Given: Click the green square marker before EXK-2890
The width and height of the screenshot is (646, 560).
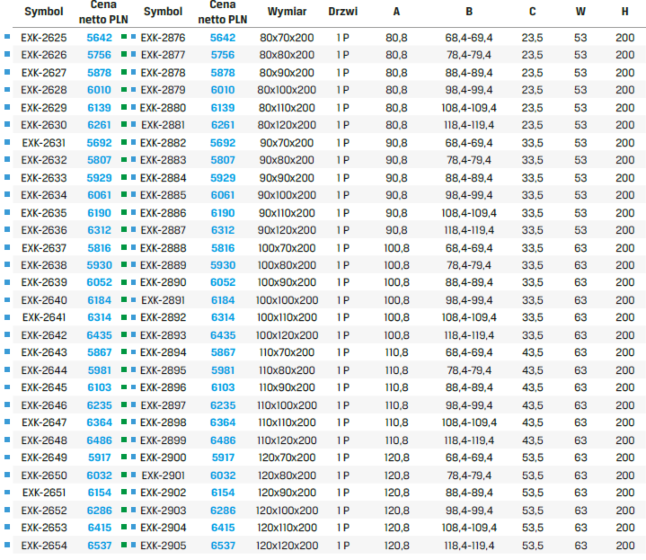Looking at the screenshot, I should (124, 282).
